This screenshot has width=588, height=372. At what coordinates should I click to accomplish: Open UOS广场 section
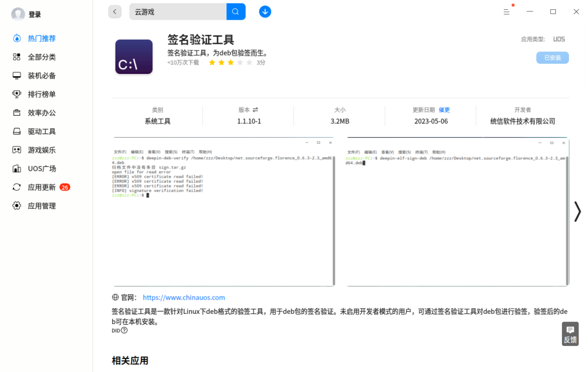click(42, 169)
